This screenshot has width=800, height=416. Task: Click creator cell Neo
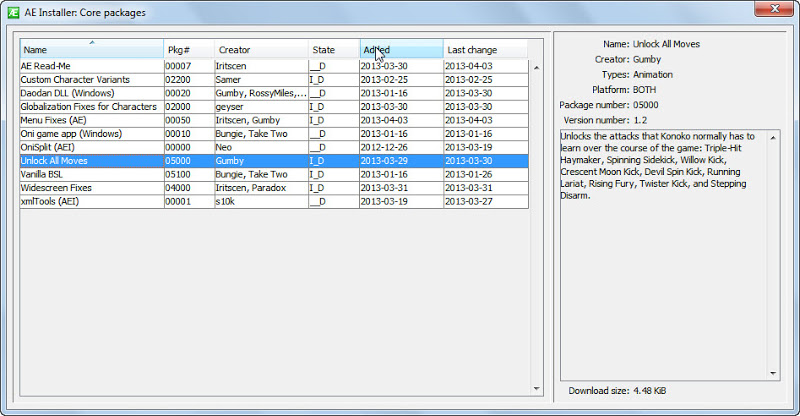point(261,147)
